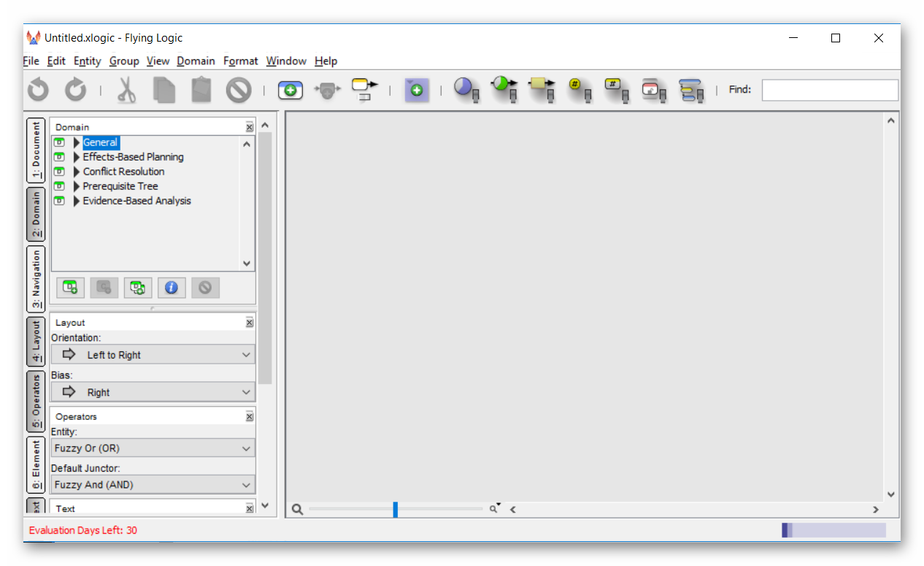Click the blue Domain info icon
The height and width of the screenshot is (566, 924).
click(172, 288)
